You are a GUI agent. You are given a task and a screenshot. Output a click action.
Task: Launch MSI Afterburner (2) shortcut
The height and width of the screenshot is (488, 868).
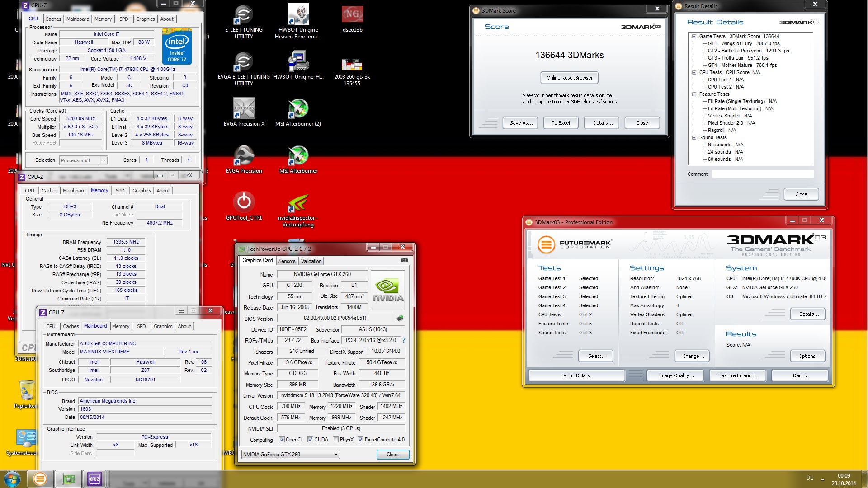point(298,112)
